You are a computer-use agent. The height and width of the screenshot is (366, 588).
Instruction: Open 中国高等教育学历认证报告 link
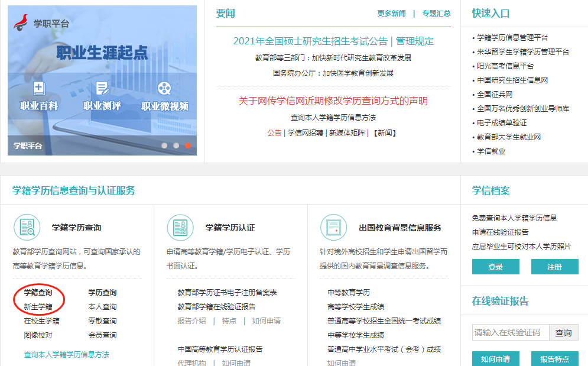[220, 349]
